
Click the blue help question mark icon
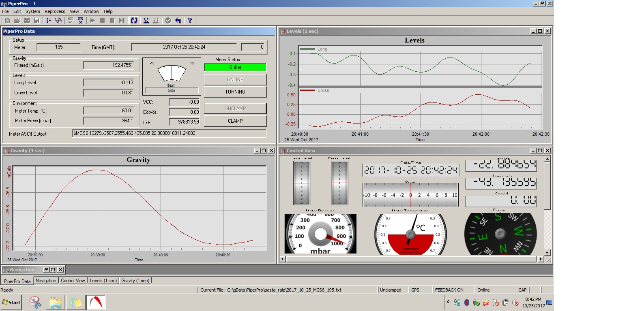189,21
